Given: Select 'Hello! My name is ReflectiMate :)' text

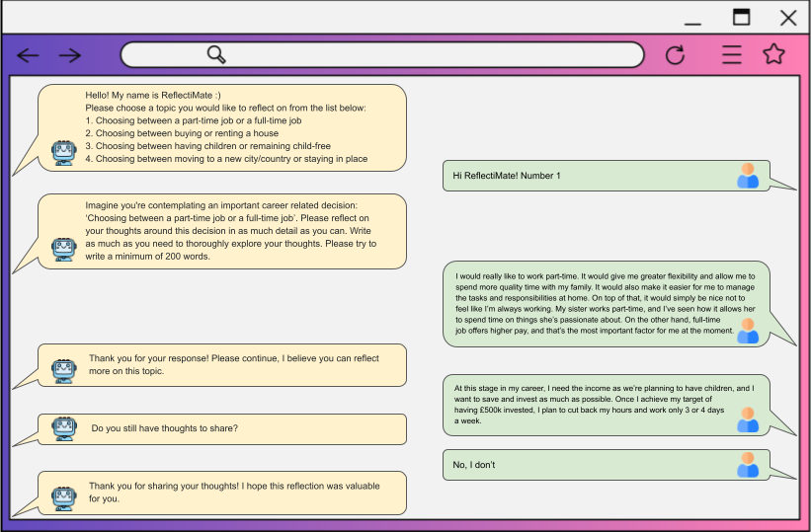Looking at the screenshot, I should [153, 95].
